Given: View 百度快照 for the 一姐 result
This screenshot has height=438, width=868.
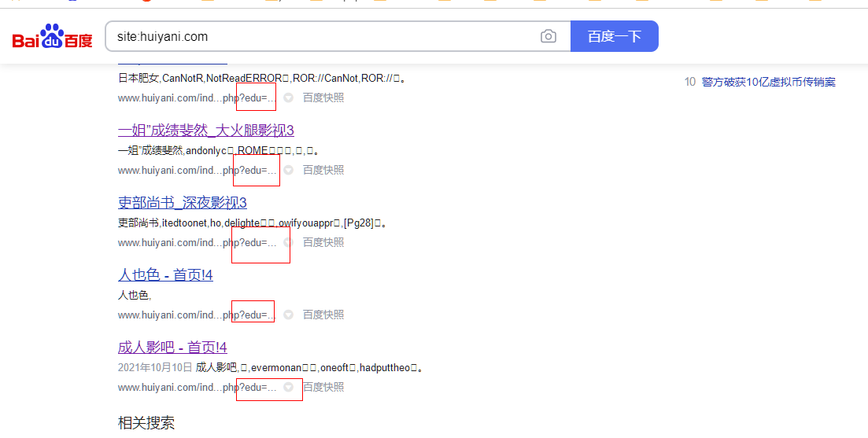Looking at the screenshot, I should click(323, 170).
